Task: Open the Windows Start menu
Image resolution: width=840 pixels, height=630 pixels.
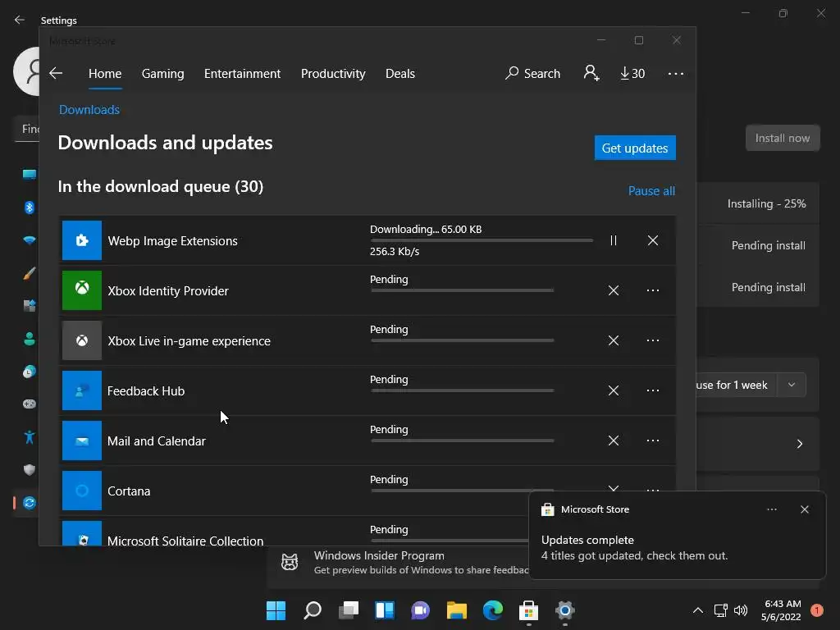Action: click(x=276, y=610)
